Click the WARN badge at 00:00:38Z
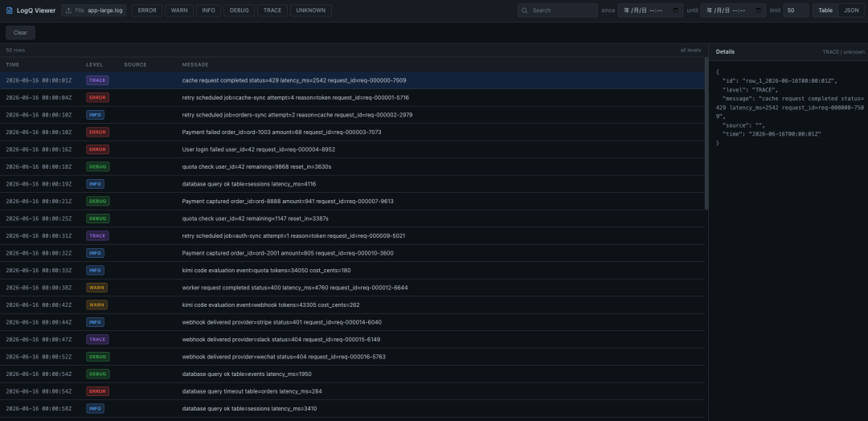The height and width of the screenshot is (421, 868). pos(97,288)
